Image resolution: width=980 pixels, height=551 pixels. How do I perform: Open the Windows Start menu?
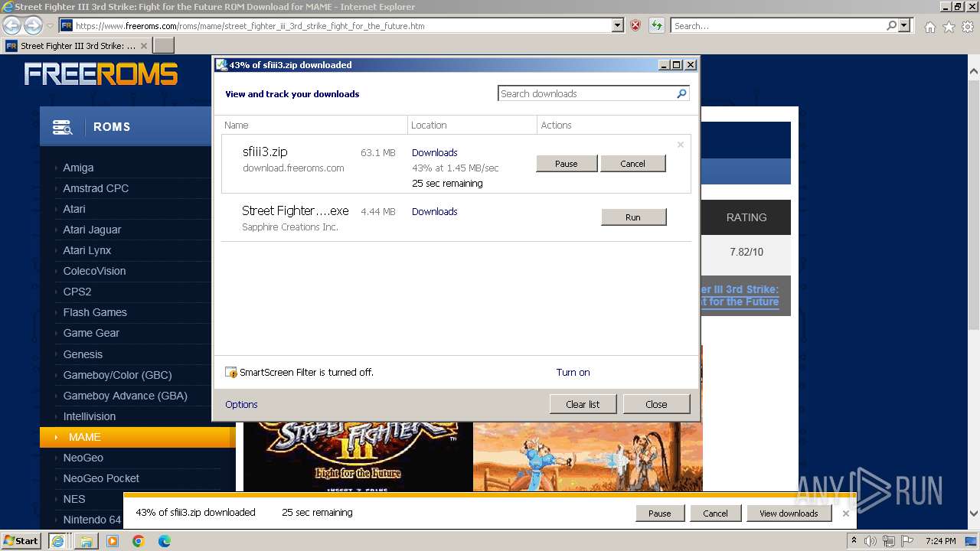click(x=21, y=540)
